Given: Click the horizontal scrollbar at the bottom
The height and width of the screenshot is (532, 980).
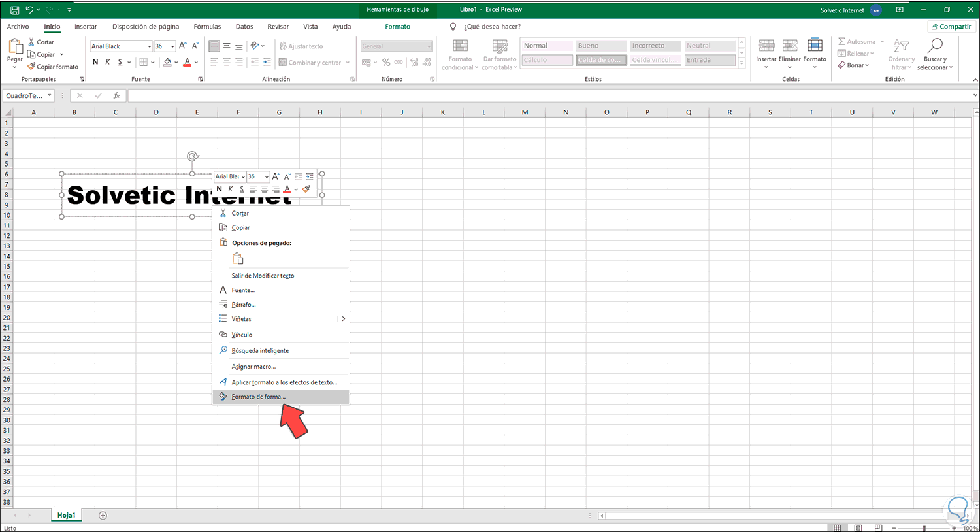Looking at the screenshot, I should [784, 516].
